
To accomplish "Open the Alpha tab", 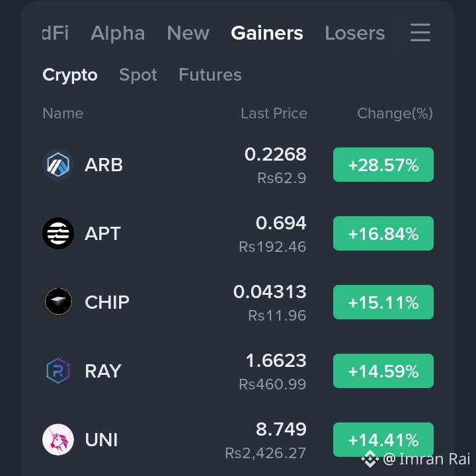I will [x=118, y=33].
